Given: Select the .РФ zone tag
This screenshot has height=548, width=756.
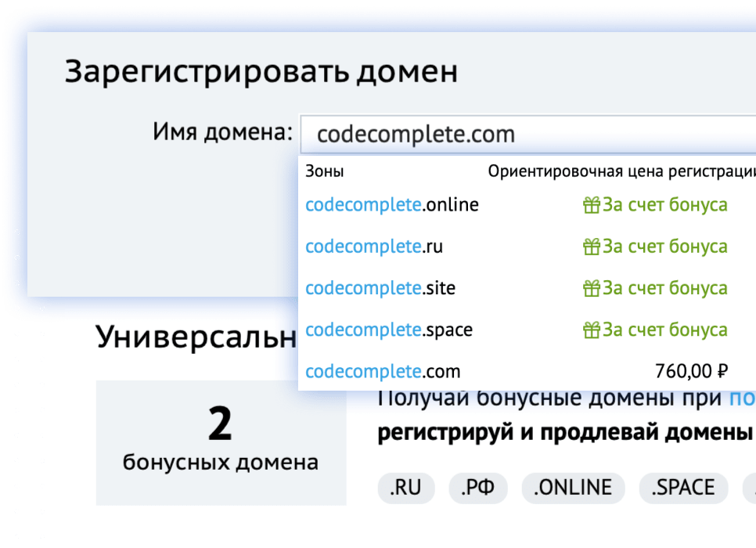Looking at the screenshot, I should point(477,488).
